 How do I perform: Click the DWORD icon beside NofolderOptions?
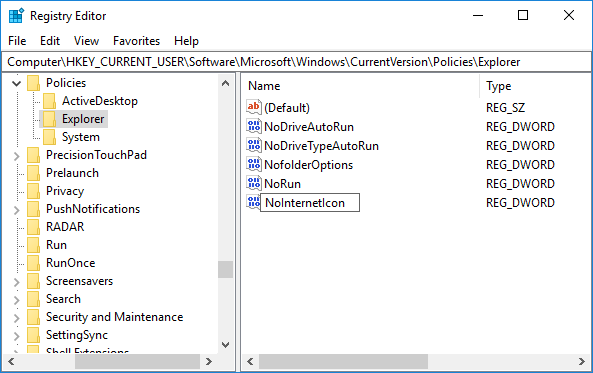(x=254, y=165)
